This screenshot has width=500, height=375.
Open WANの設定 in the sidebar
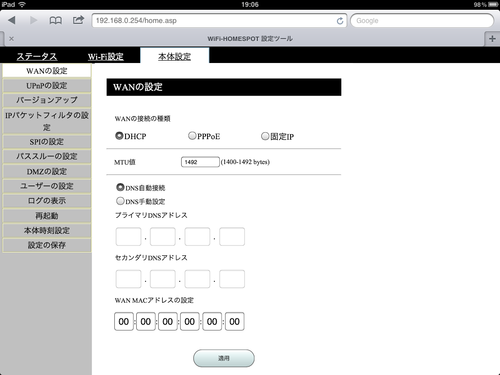tap(47, 71)
